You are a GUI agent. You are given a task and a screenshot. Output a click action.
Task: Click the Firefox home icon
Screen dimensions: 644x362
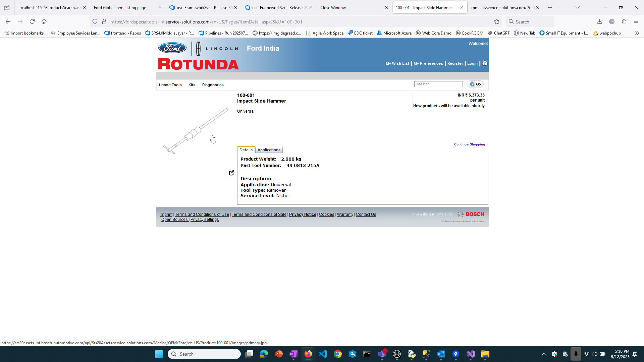coord(44,22)
